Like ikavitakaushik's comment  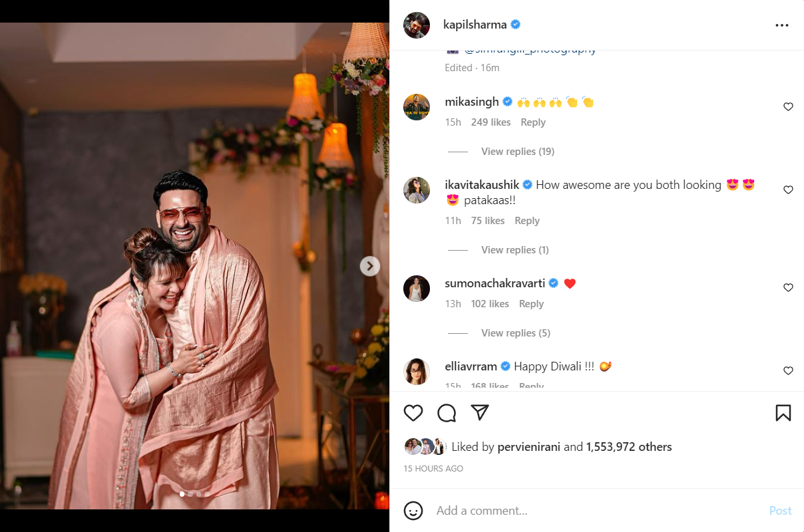788,190
